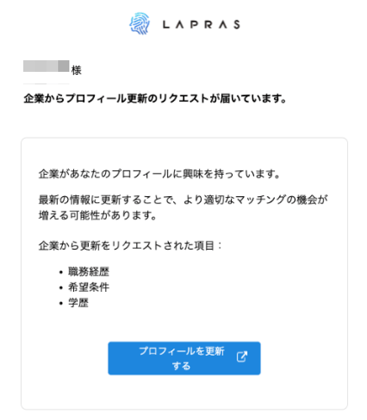Click the line 増える可能性があります
This screenshot has width=367, height=420.
pyautogui.click(x=98, y=215)
